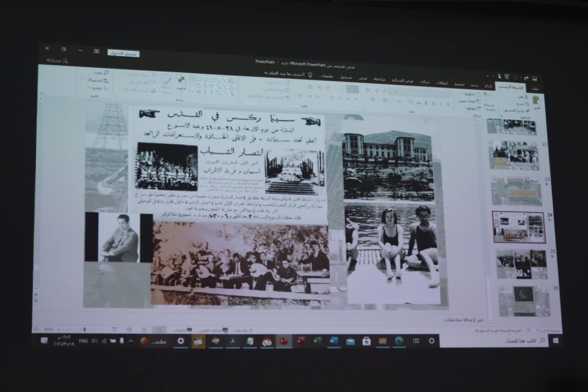Image resolution: width=588 pixels, height=392 pixels.
Task: Click the Sign in (تسجيل الدخول) button
Action: point(123,54)
